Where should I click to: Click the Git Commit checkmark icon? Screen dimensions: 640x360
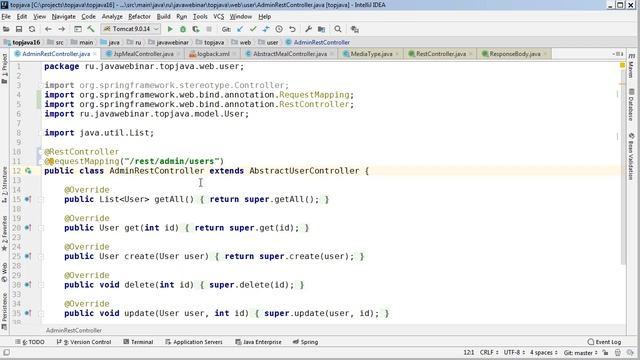pos(253,29)
